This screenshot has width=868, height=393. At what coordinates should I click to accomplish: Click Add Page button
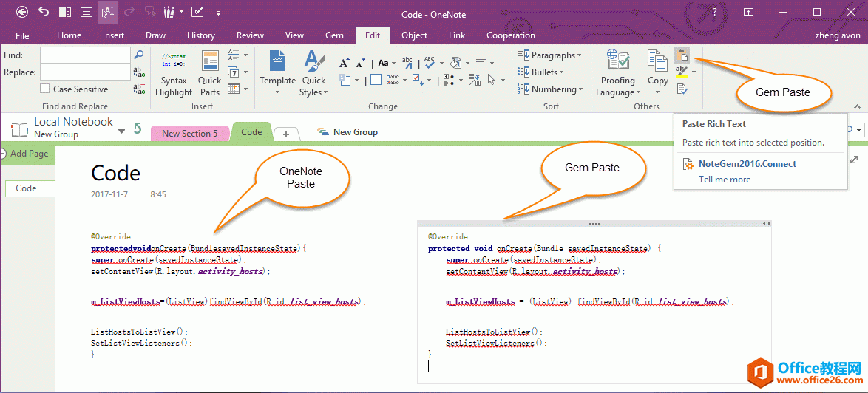tap(27, 154)
